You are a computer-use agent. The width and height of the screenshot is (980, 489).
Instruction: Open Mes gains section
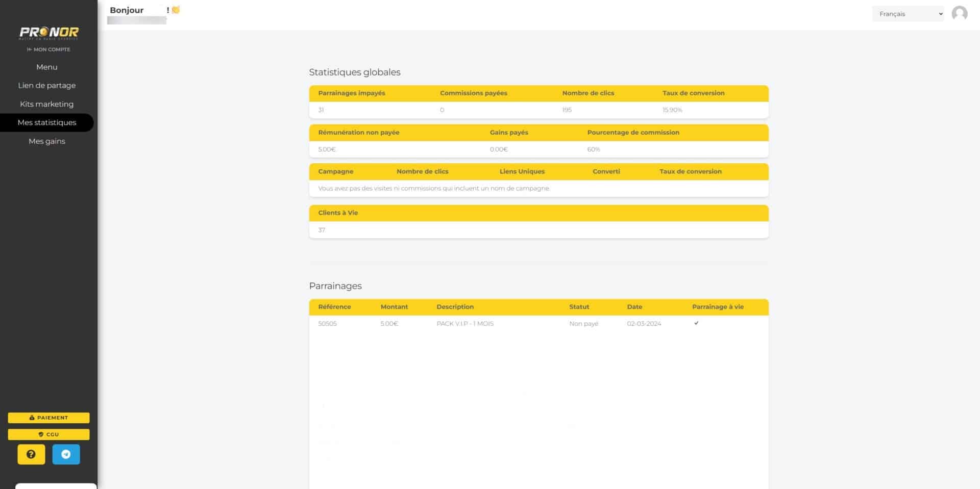[x=47, y=141]
